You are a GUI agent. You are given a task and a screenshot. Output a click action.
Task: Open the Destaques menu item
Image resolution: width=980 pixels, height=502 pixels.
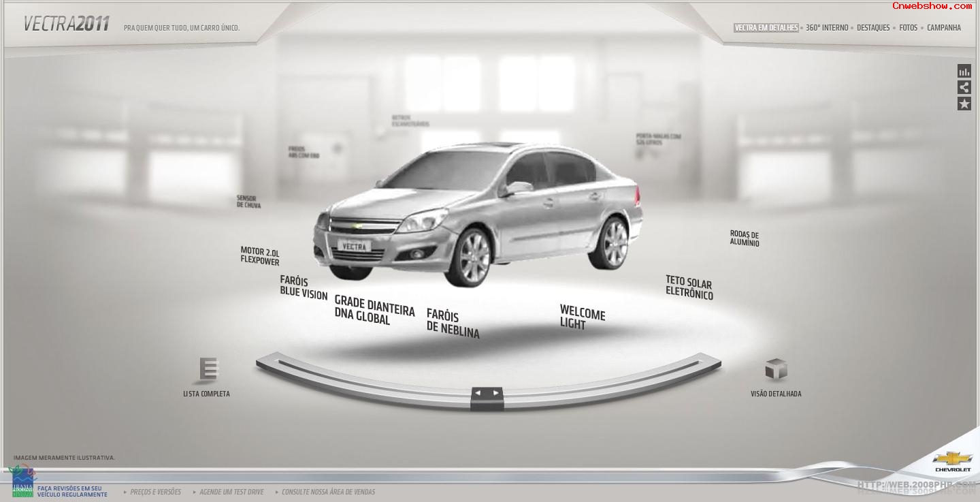pyautogui.click(x=873, y=28)
